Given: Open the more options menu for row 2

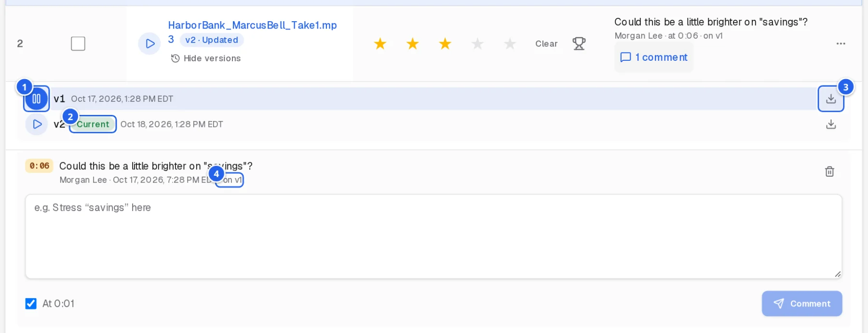Looking at the screenshot, I should (x=841, y=43).
